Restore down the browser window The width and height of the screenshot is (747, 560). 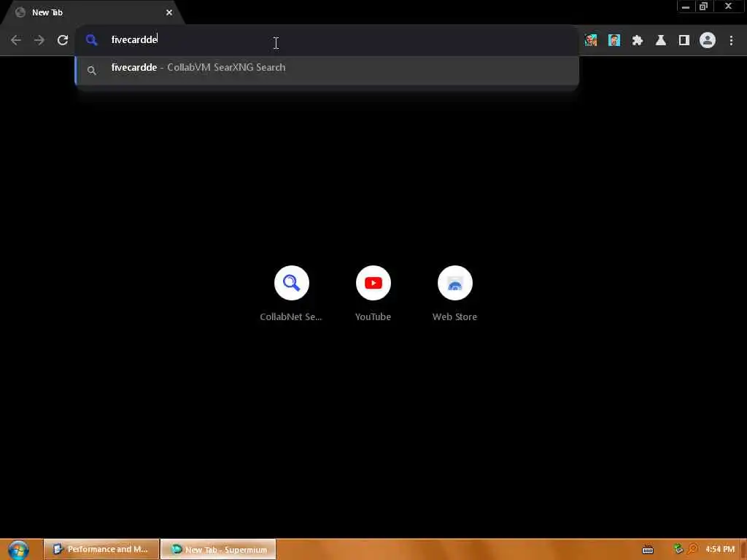point(704,7)
